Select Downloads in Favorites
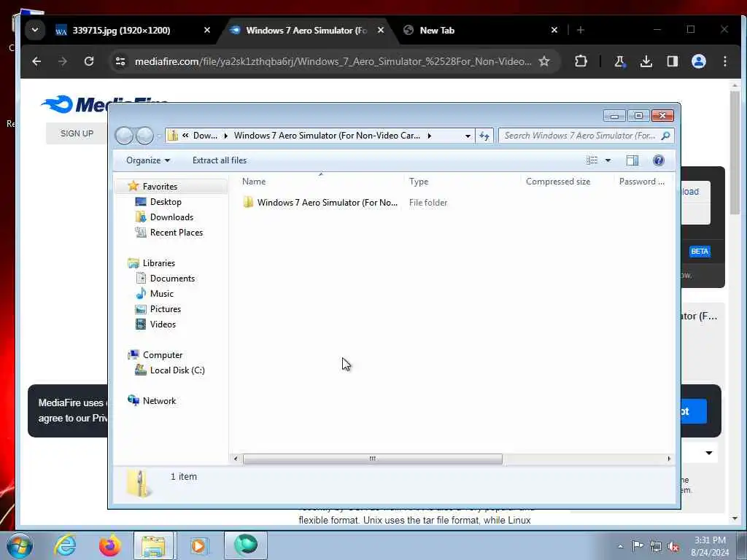Viewport: 747px width, 560px height. coord(171,217)
